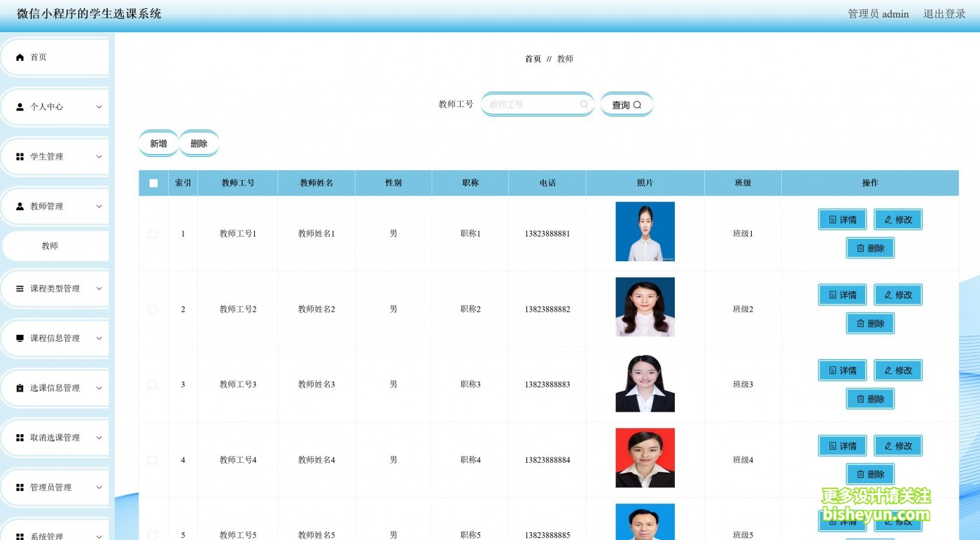Open 详情 for 教师姓名1
Screen dimensions: 980x540
[843, 219]
